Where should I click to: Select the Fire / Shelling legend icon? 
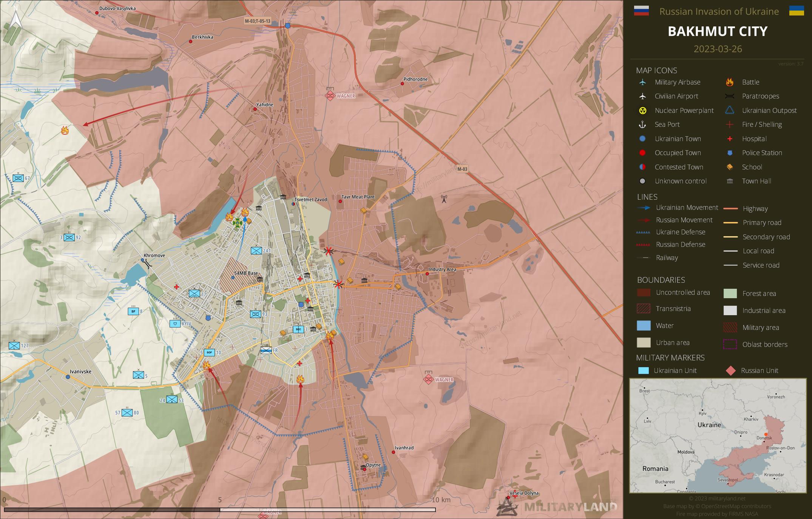click(730, 125)
